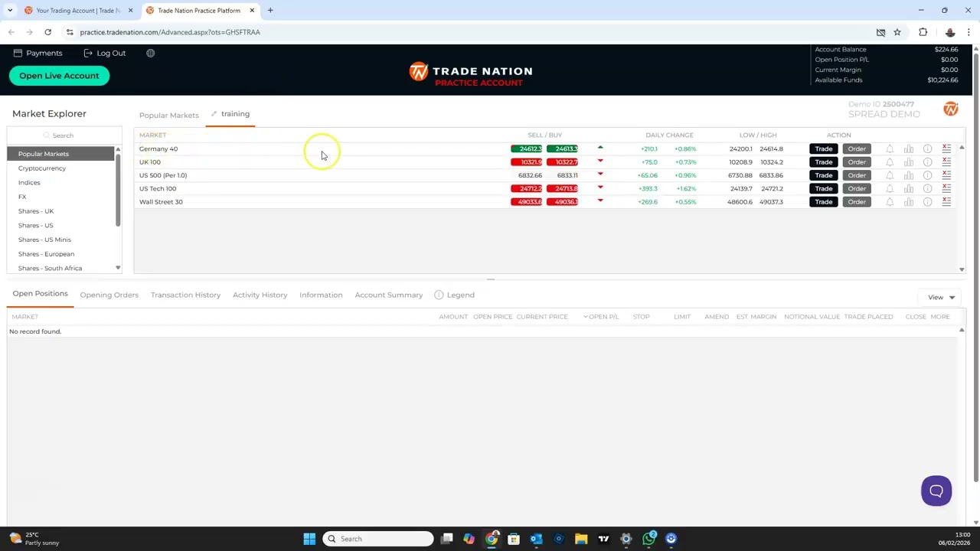Screen dimensions: 980x551
Task: Open chart icon for US Tech 100
Action: (909, 188)
